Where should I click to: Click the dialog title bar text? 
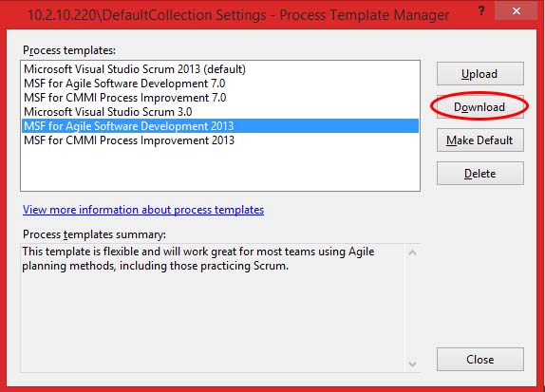click(238, 15)
